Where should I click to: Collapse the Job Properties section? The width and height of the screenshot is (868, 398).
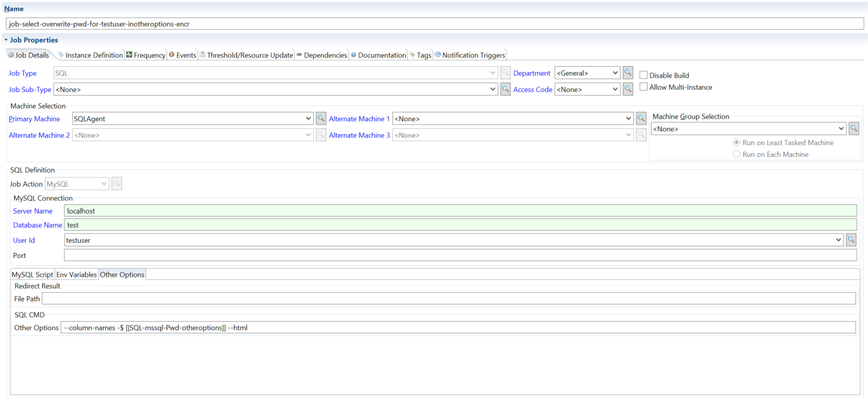coord(6,40)
